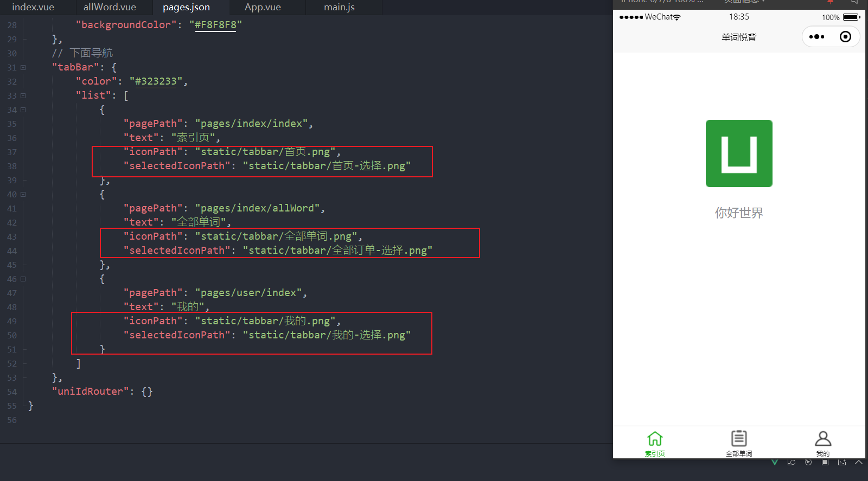The image size is (868, 481).
Task: Click the green V Vue icon below the simulator
Action: click(x=775, y=463)
